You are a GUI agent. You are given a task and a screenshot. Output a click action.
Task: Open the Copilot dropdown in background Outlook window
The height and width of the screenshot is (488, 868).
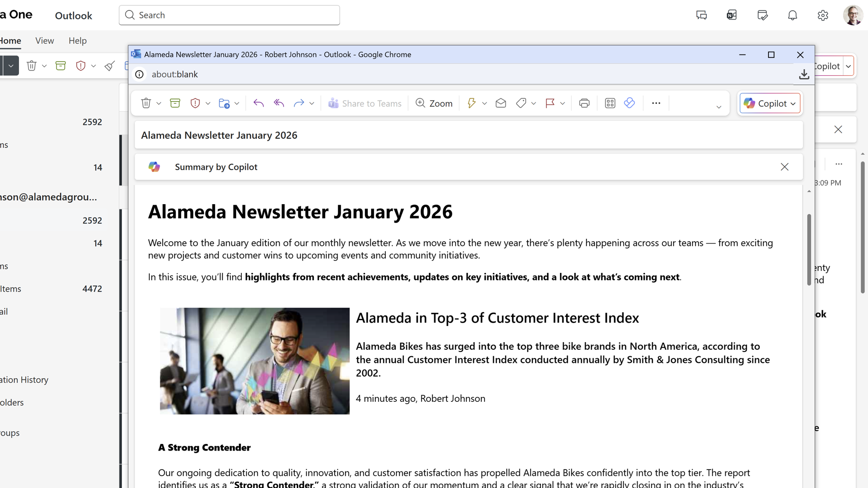click(x=848, y=66)
